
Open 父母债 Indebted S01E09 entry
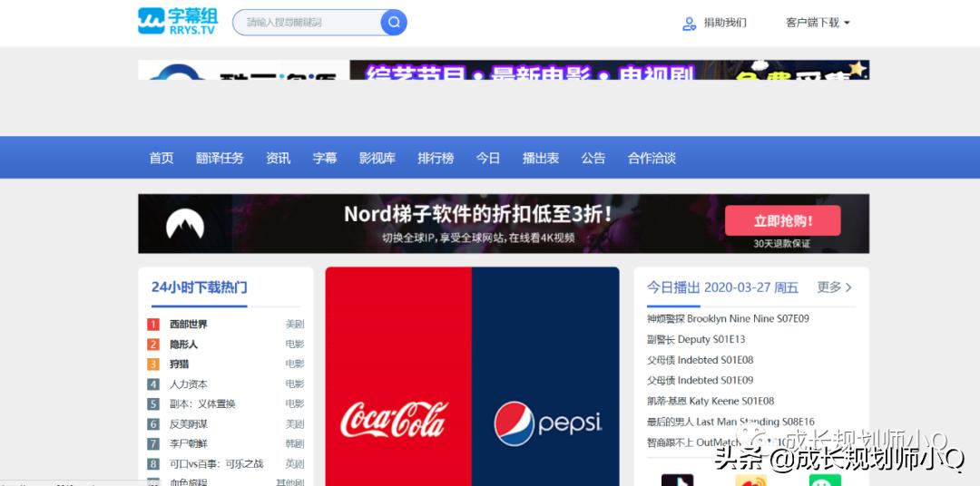[700, 380]
